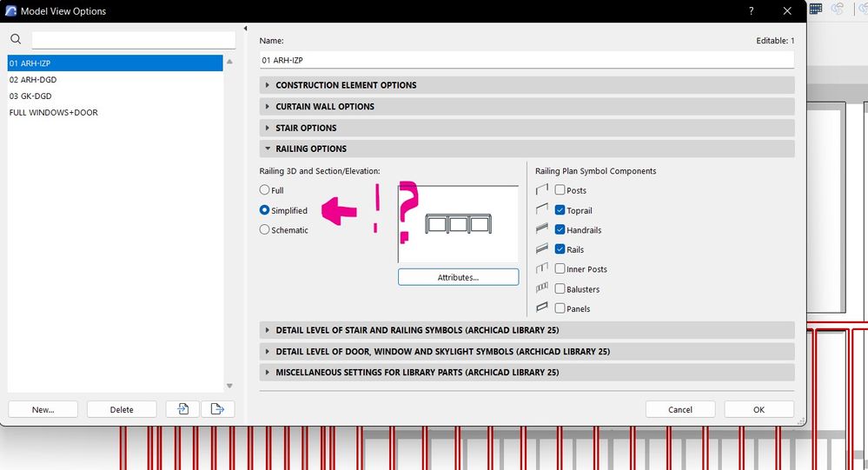This screenshot has height=470, width=868.
Task: Collapse the left list panel arrow
Action: pos(245,28)
